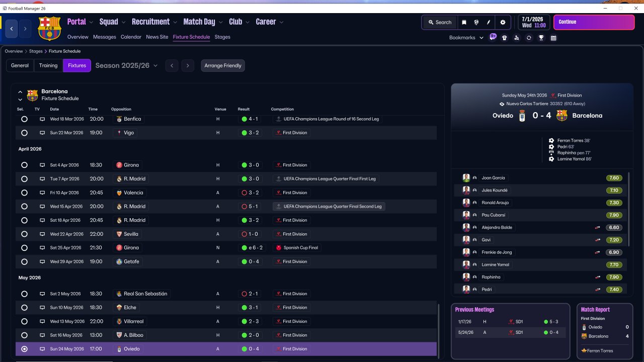Click the stadium icon beside Nuevo Carlos Tartiere
The width and height of the screenshot is (644, 362).
502,104
